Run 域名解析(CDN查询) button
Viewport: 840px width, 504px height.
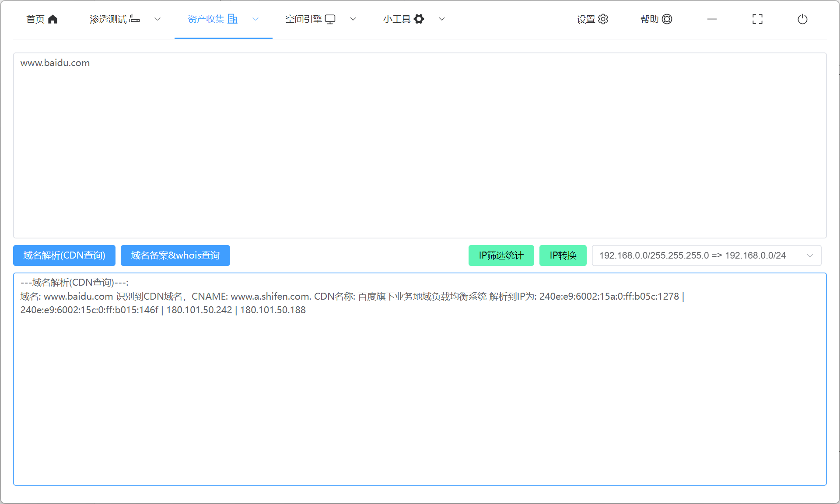[64, 255]
